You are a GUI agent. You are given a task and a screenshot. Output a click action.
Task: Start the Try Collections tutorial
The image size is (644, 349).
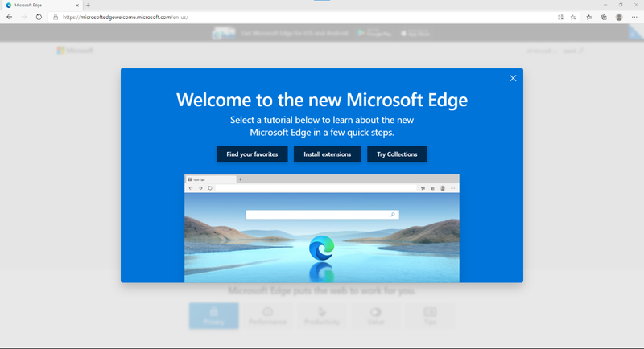(397, 154)
